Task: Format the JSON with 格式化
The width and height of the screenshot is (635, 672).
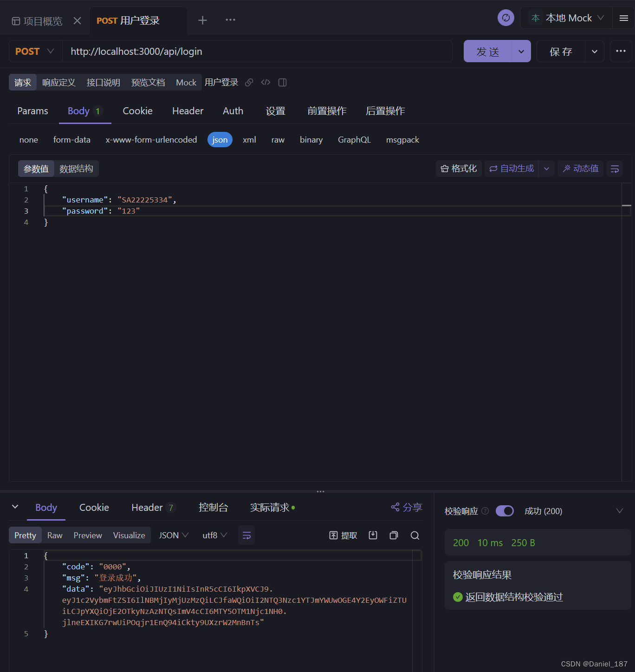Action: (459, 169)
